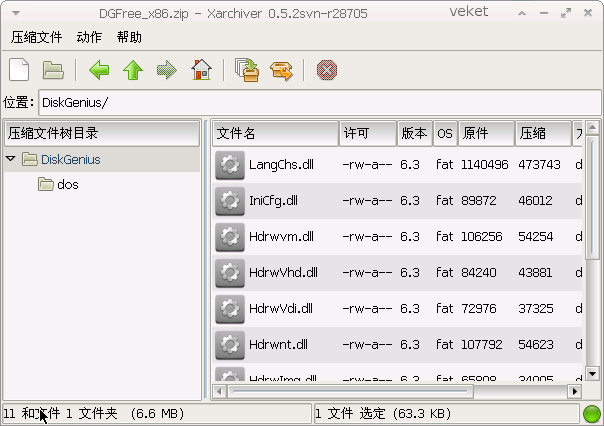The height and width of the screenshot is (426, 604).
Task: Click the 压缩文件树目录 tree header
Action: coord(102,133)
